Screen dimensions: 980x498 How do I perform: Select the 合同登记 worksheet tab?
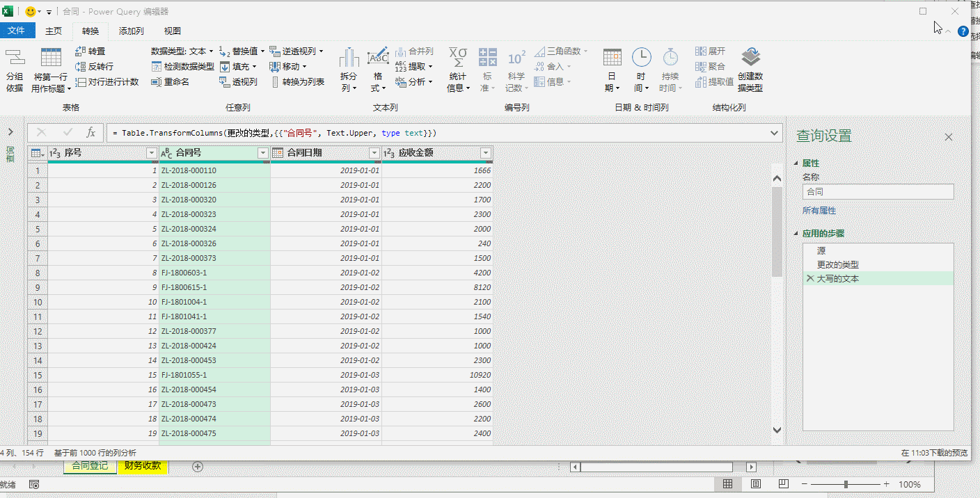coord(90,466)
